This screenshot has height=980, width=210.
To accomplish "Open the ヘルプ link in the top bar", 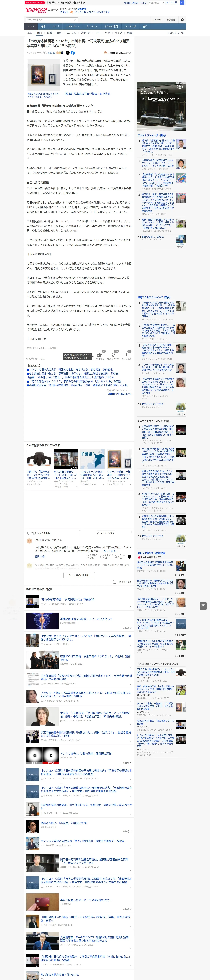I will click(143, 3).
